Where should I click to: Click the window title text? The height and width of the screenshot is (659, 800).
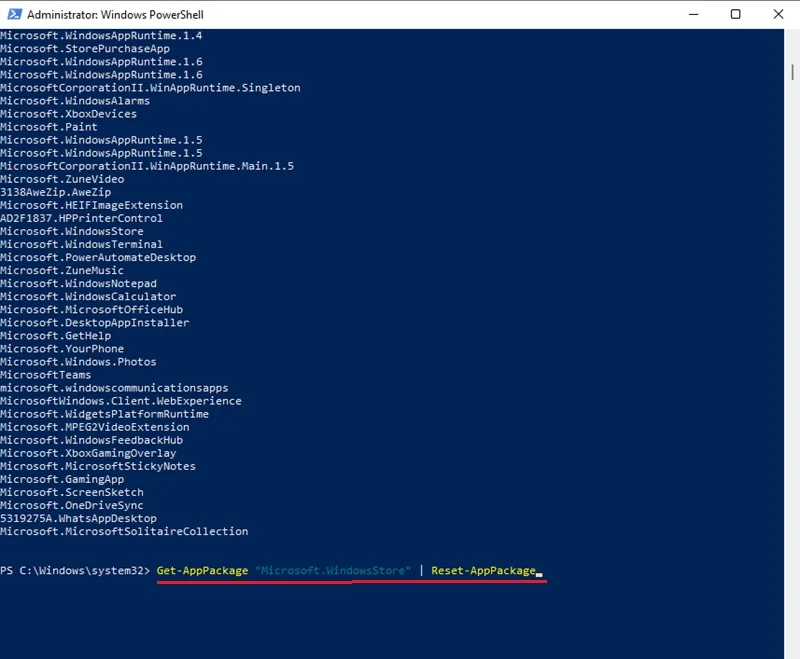pos(115,15)
